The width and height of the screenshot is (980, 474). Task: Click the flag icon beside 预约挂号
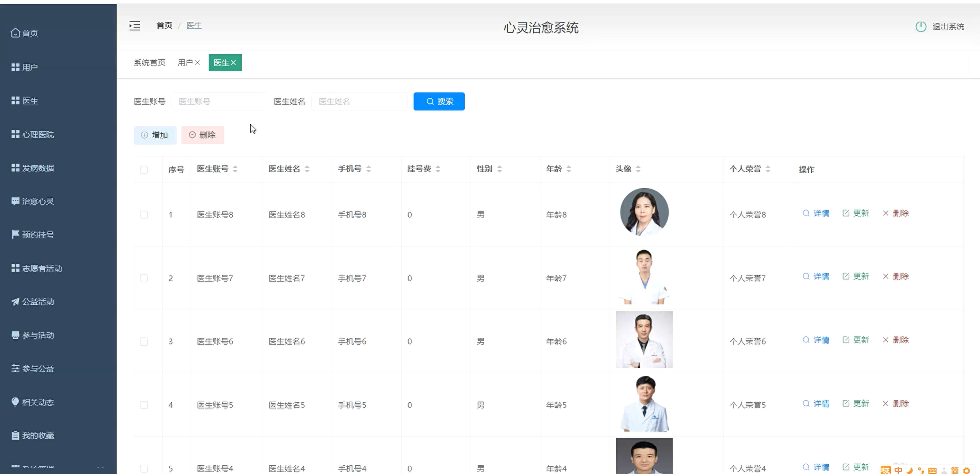pos(15,234)
